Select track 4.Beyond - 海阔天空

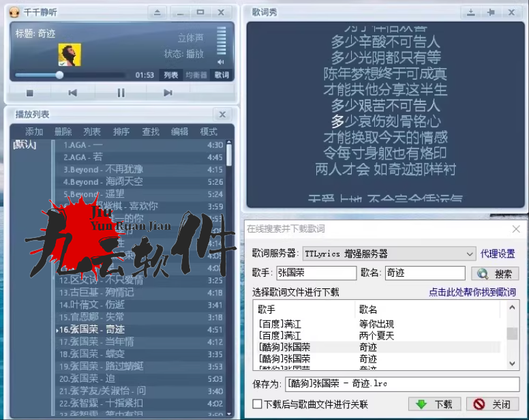click(140, 182)
